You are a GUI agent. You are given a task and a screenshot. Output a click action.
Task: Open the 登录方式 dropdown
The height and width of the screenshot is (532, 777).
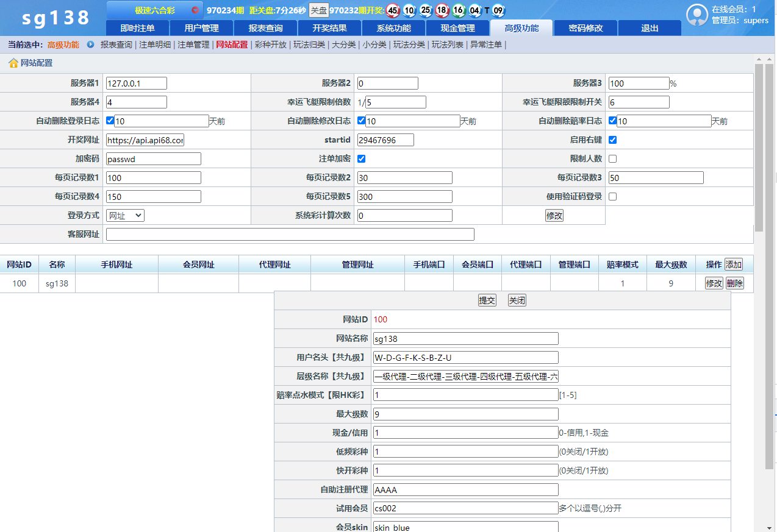pyautogui.click(x=125, y=215)
